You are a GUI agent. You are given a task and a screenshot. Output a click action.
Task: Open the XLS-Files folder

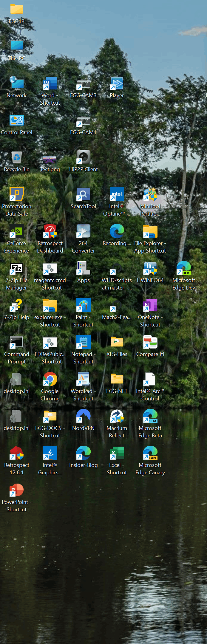[117, 342]
